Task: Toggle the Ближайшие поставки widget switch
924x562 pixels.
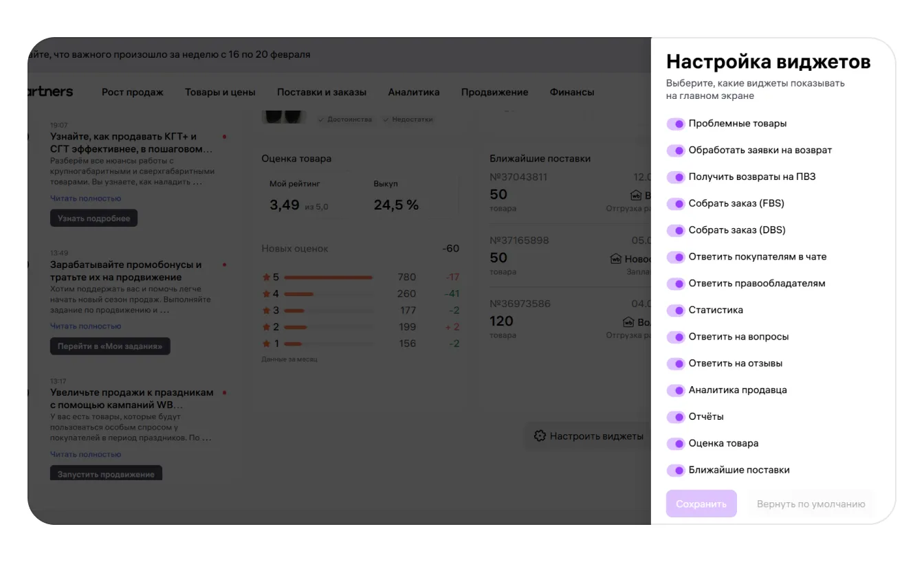Action: coord(676,471)
